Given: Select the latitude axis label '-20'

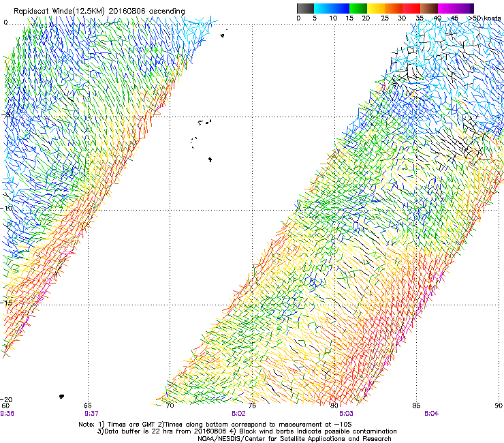Looking at the screenshot, I should point(6,399).
